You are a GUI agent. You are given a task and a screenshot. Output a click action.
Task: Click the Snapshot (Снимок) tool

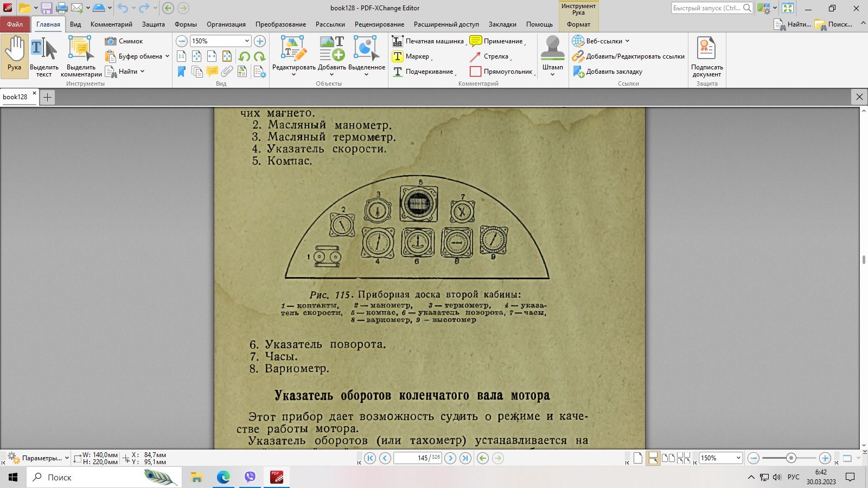(x=124, y=41)
